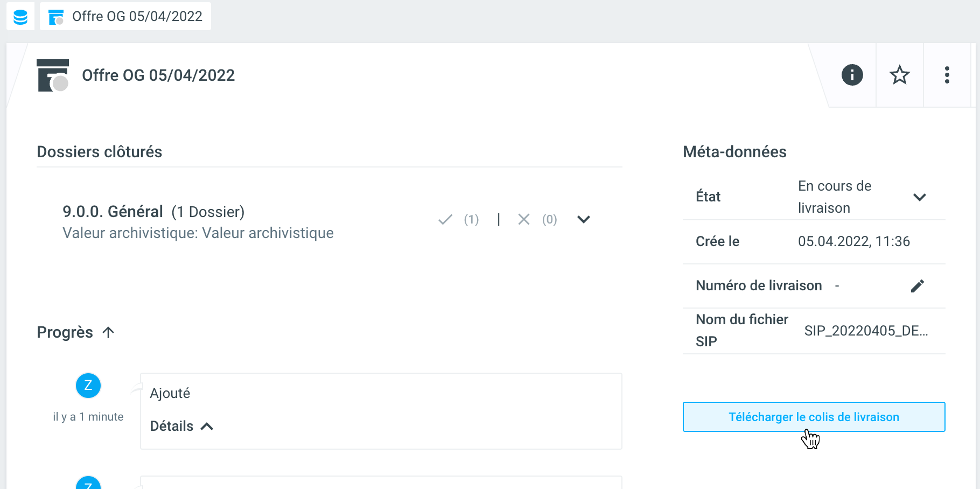Edit the Numéro de livraison with pencil
This screenshot has height=489, width=980.
(x=917, y=286)
